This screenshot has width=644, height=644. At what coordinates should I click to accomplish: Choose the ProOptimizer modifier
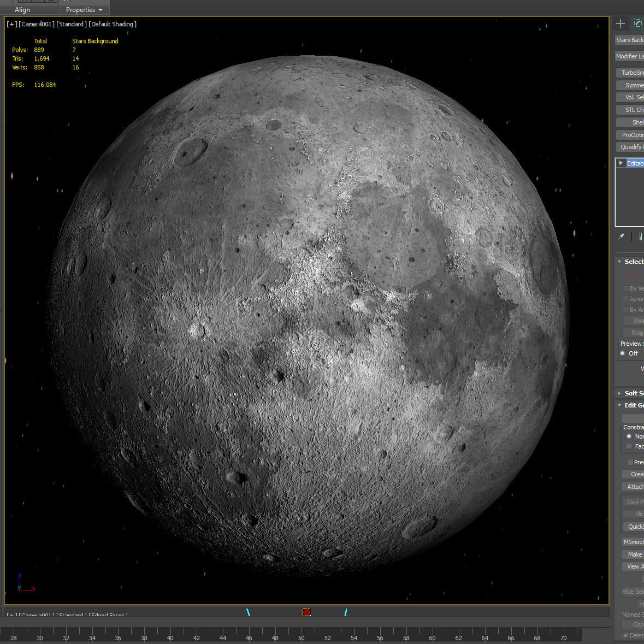tap(634, 134)
